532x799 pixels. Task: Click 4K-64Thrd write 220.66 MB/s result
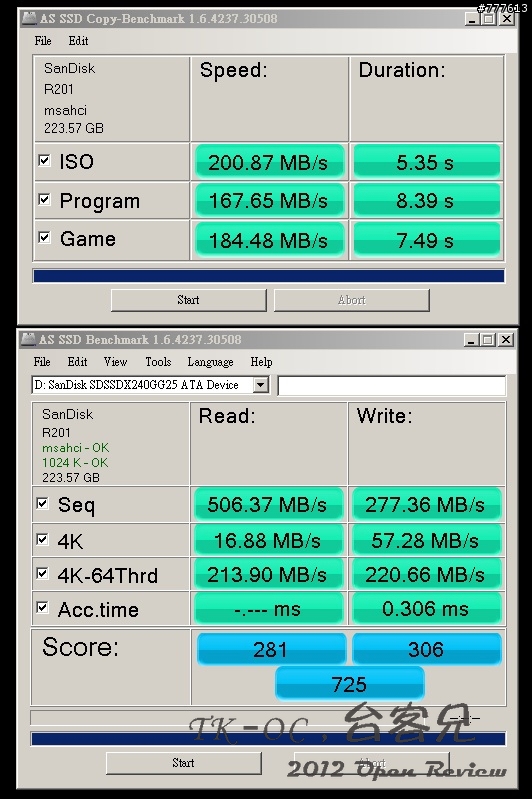click(x=426, y=574)
